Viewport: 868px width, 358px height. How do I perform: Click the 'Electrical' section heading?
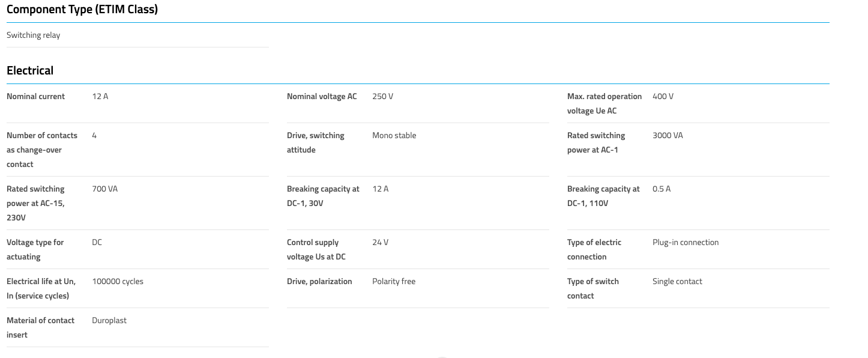pos(30,70)
